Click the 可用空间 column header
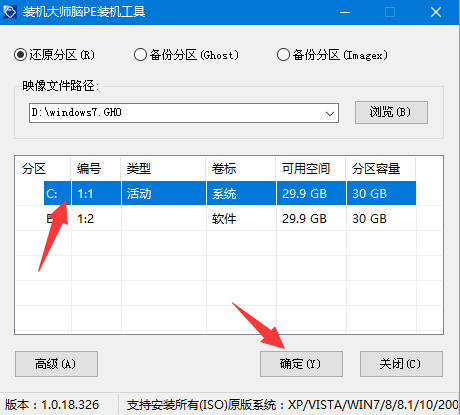Image resolution: width=460 pixels, height=415 pixels. (x=311, y=169)
